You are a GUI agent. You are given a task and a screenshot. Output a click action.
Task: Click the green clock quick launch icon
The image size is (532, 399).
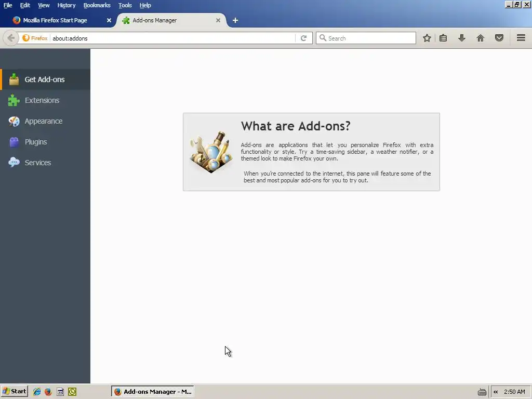click(x=72, y=392)
